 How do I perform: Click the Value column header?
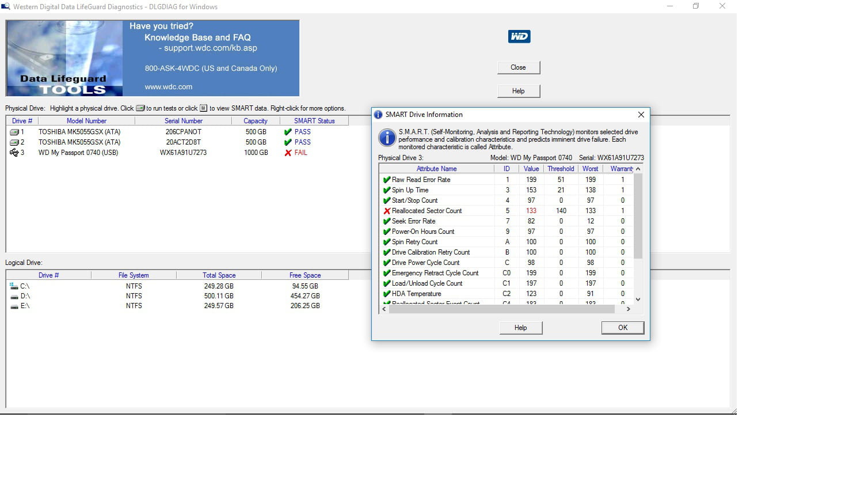(x=531, y=169)
